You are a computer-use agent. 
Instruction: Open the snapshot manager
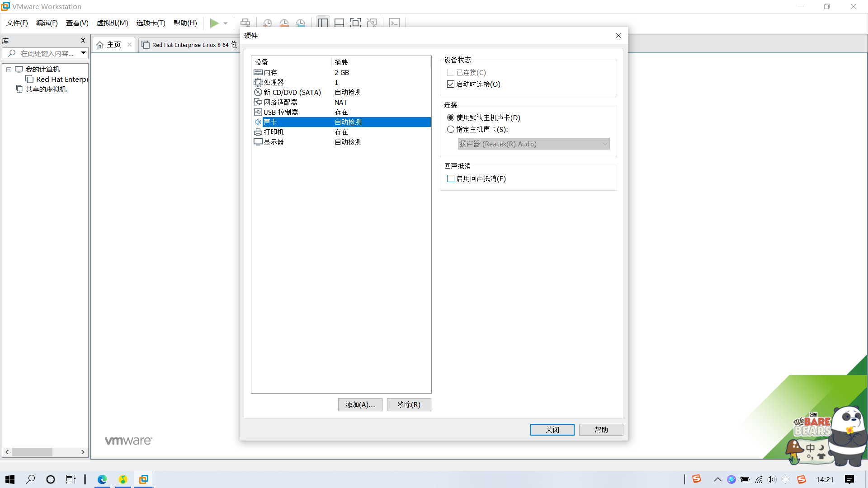[x=301, y=23]
